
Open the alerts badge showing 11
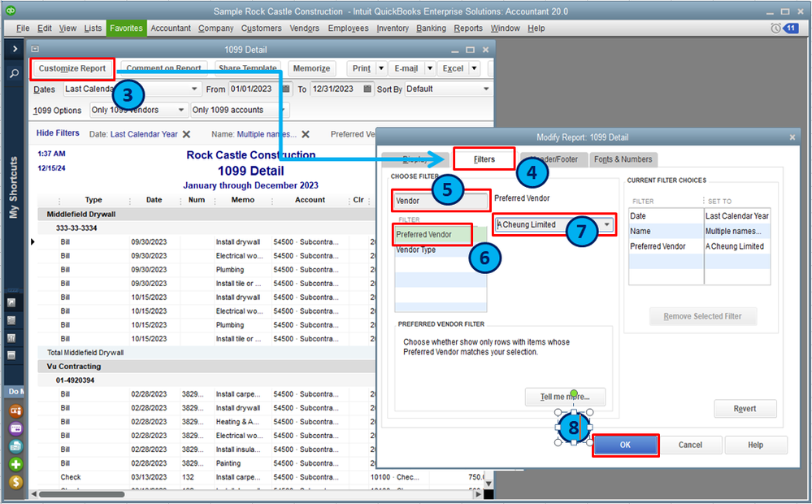[791, 28]
